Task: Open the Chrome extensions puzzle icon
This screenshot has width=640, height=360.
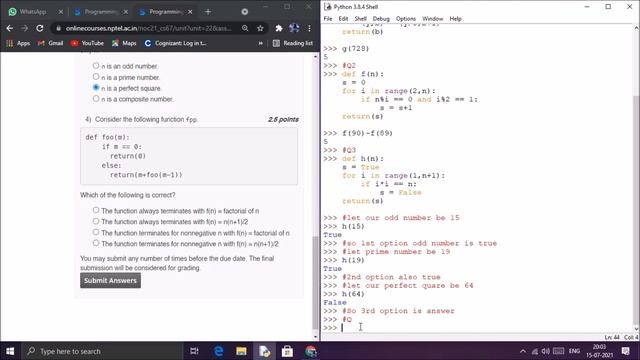Action: pos(279,28)
